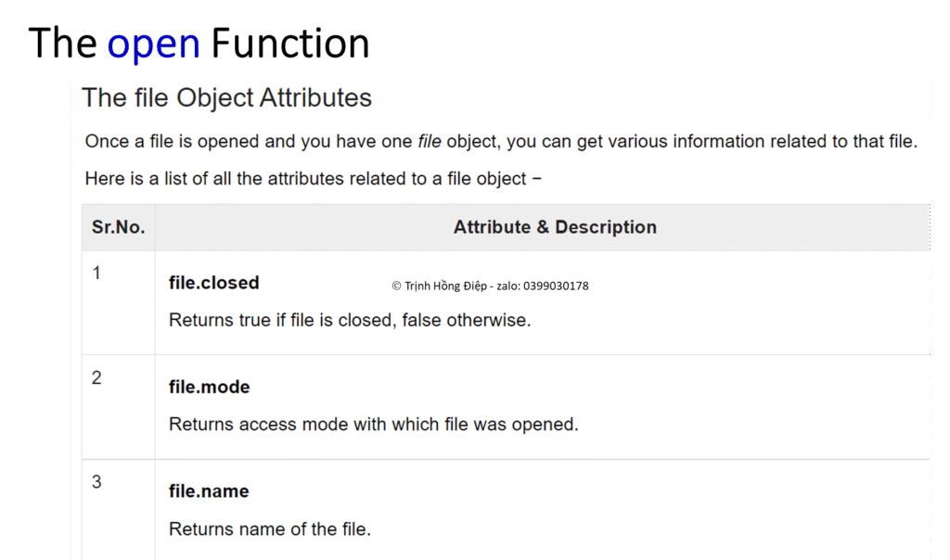The image size is (950, 560).
Task: Click serial number 2 in the table
Action: (x=96, y=377)
